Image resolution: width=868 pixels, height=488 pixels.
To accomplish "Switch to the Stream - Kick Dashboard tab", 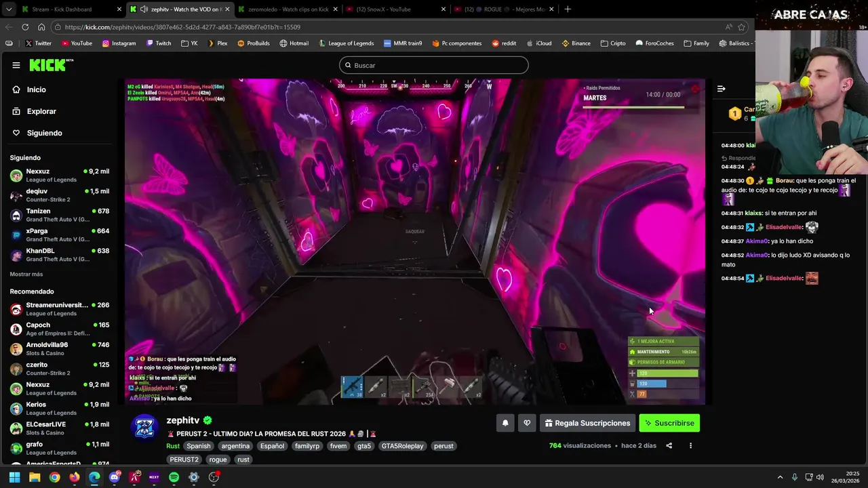I will [70, 9].
